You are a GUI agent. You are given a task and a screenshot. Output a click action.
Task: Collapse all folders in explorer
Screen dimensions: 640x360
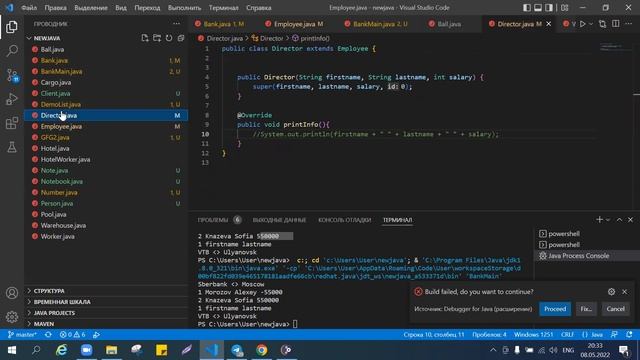click(181, 38)
